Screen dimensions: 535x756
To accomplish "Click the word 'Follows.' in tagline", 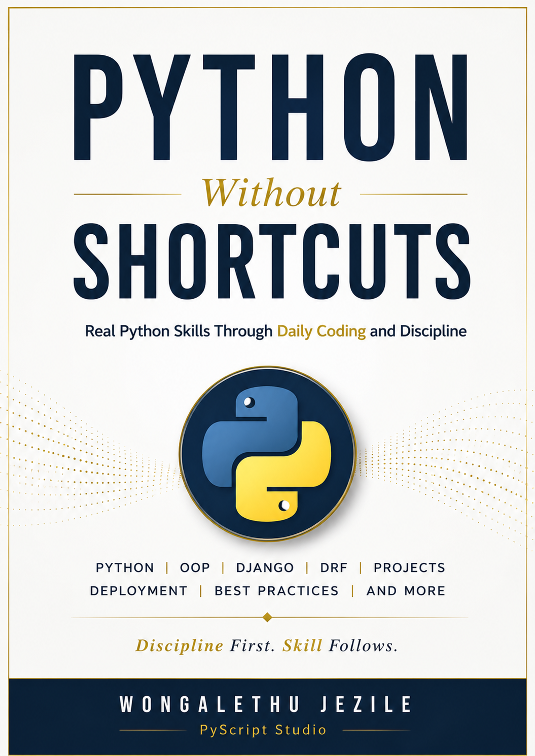I will click(x=363, y=645).
